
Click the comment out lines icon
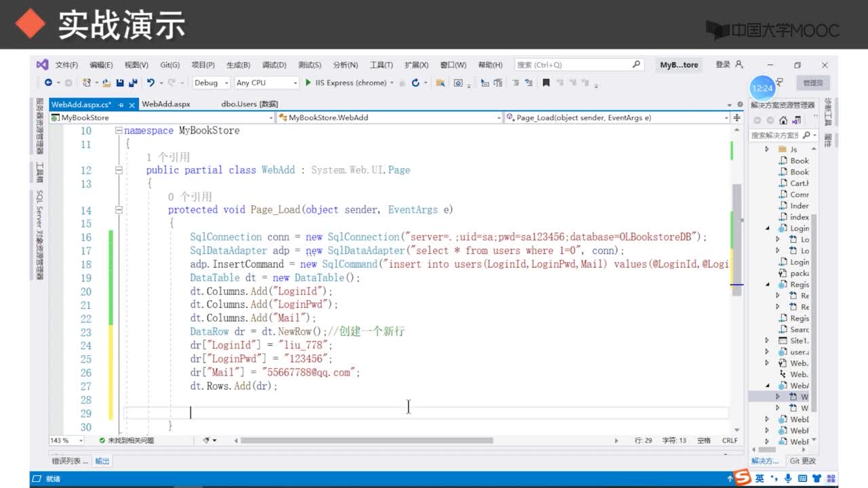pos(517,83)
